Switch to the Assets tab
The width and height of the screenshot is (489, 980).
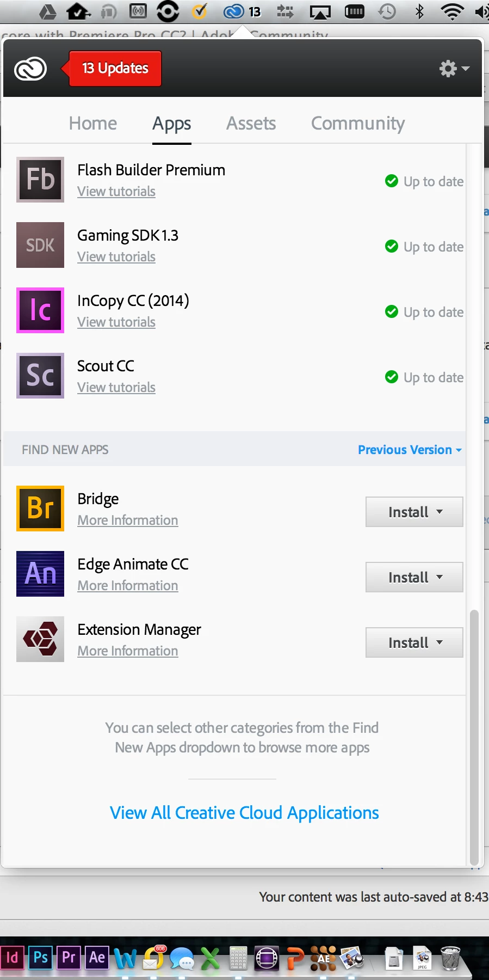[251, 124]
